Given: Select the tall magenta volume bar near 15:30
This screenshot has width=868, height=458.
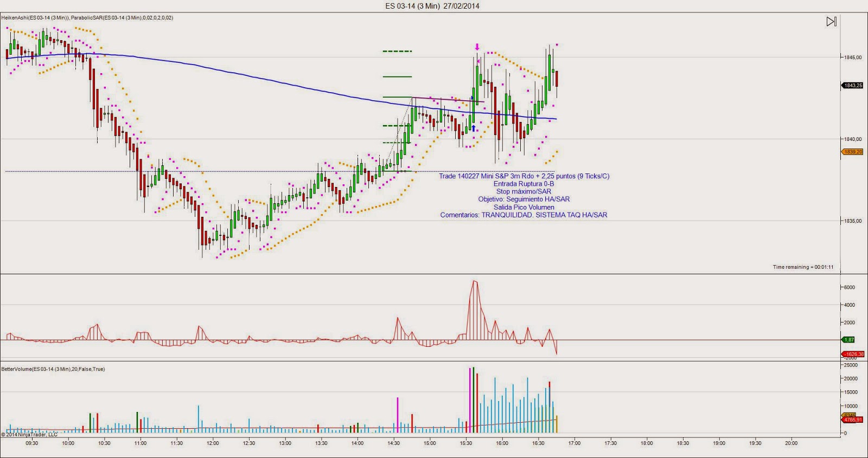Looking at the screenshot, I should pos(470,400).
